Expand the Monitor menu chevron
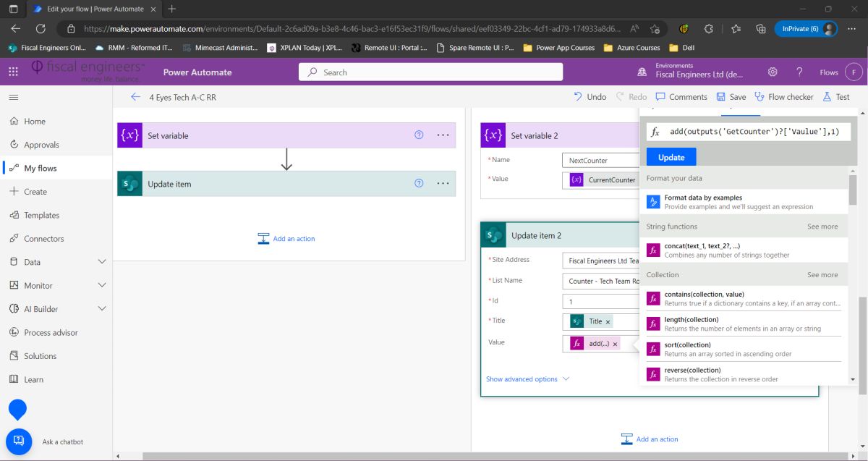Image resolution: width=868 pixels, height=461 pixels. click(x=102, y=285)
